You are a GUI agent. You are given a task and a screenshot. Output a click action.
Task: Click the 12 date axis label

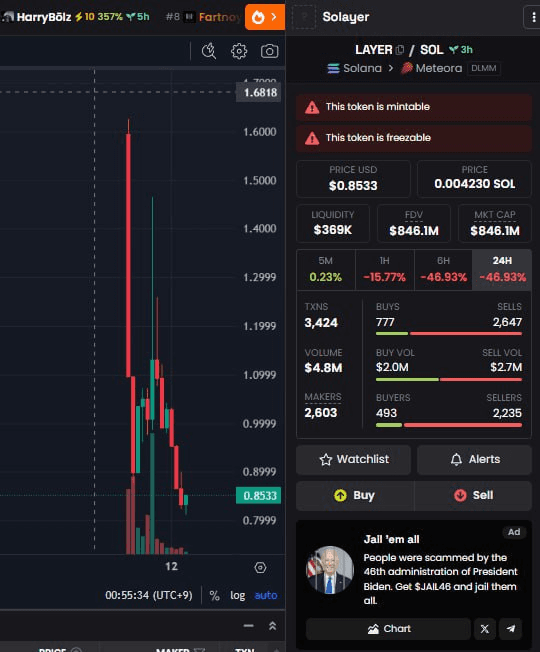(x=171, y=566)
